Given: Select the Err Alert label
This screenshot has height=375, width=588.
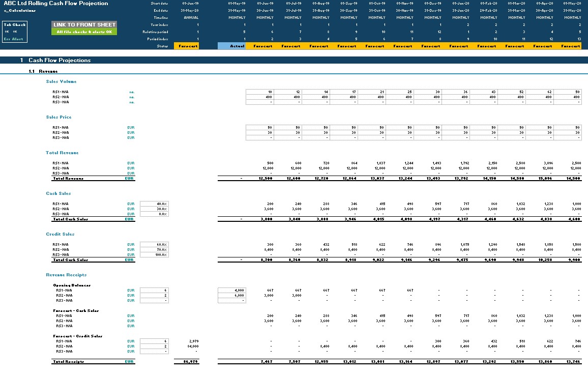Looking at the screenshot, I should coord(14,39).
